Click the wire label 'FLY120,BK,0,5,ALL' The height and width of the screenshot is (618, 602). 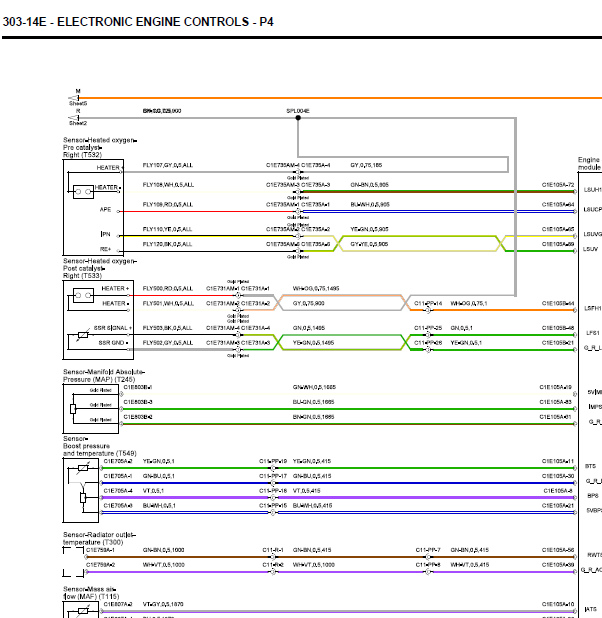(167, 244)
